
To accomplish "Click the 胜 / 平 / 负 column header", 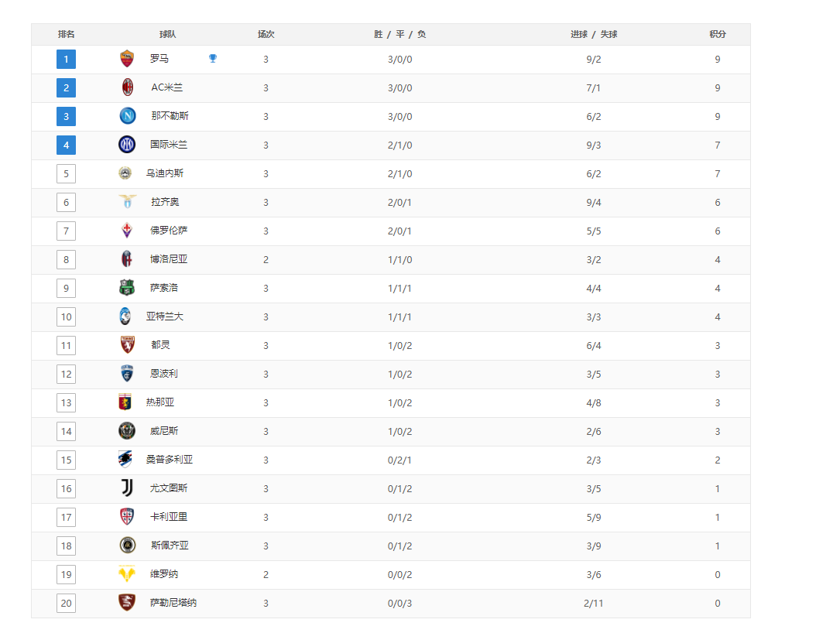I will coord(400,34).
